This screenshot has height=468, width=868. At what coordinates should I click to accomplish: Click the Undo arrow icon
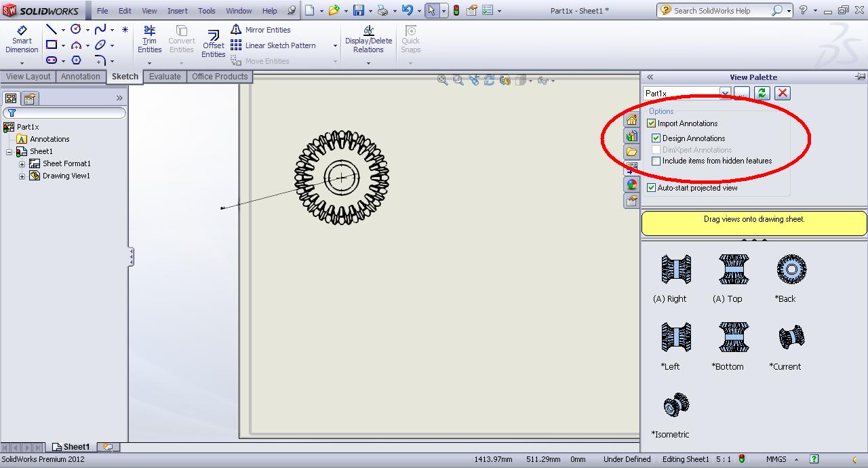[407, 10]
